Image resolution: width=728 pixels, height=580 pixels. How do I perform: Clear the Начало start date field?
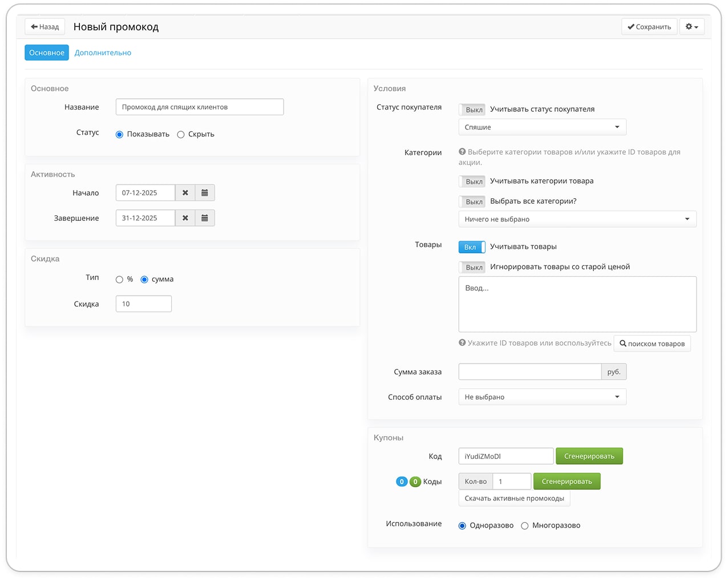[185, 193]
